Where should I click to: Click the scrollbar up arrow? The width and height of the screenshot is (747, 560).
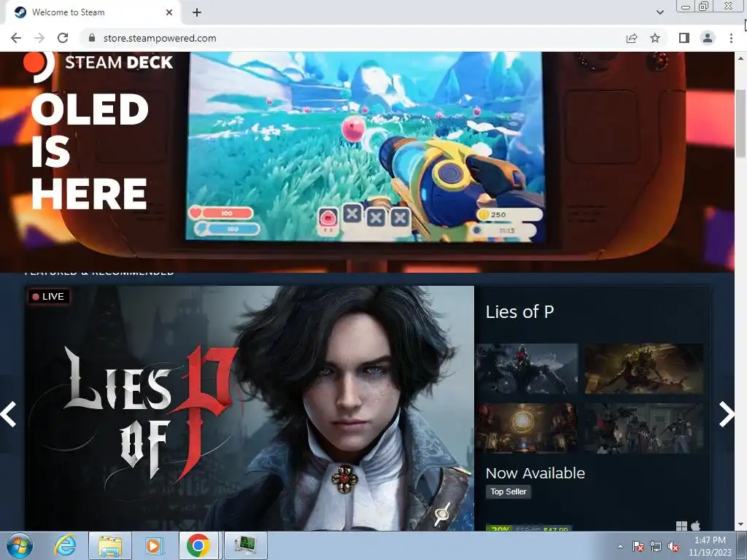point(741,58)
